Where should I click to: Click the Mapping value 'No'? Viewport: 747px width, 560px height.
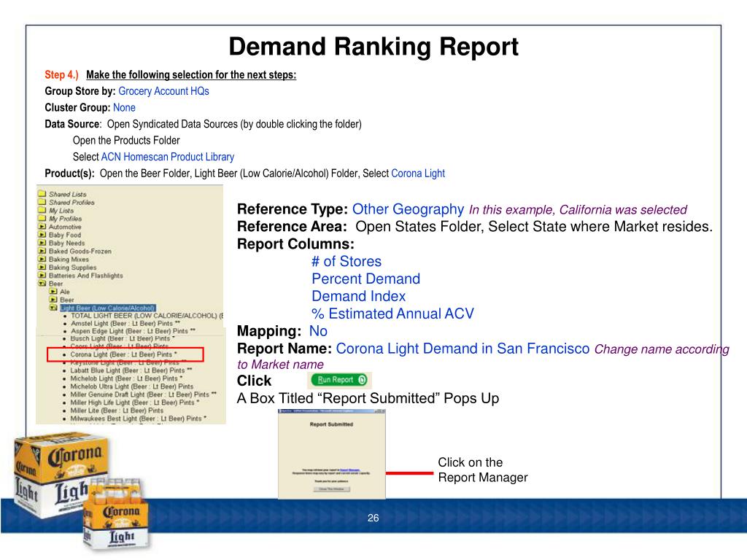(318, 331)
